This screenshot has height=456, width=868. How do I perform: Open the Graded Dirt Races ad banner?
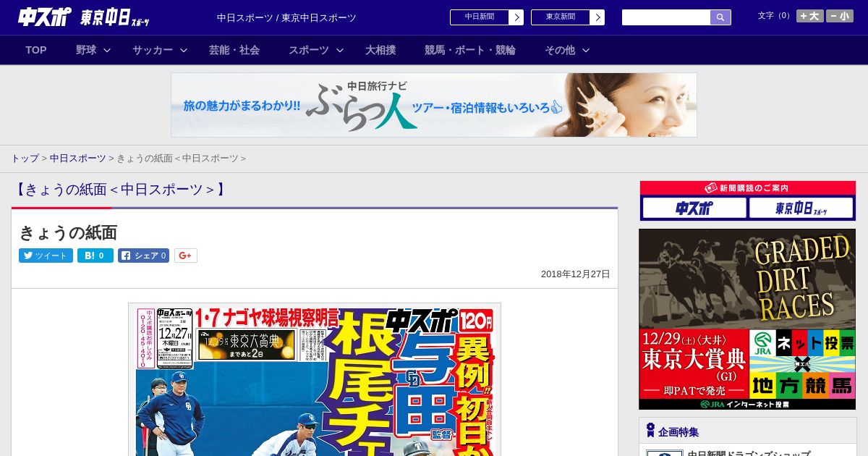coord(747,319)
